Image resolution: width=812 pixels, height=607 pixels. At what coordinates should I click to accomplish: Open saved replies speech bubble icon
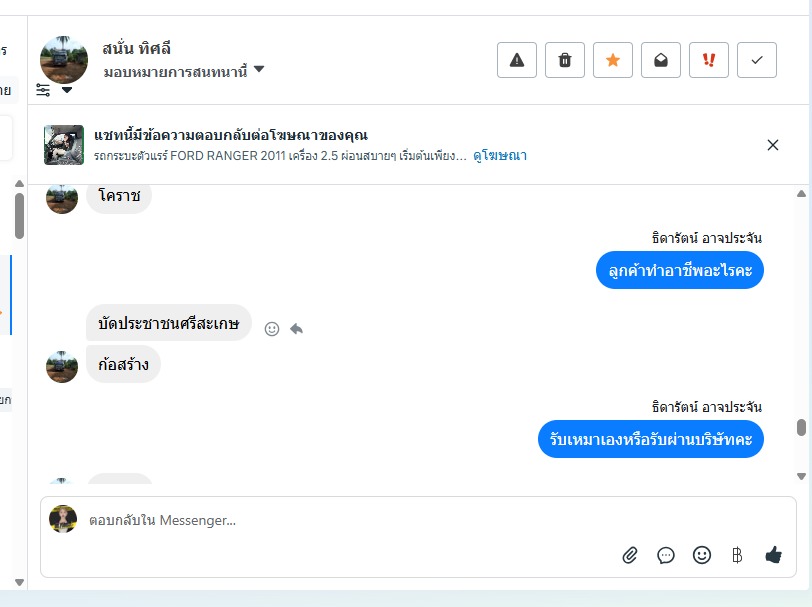point(666,555)
